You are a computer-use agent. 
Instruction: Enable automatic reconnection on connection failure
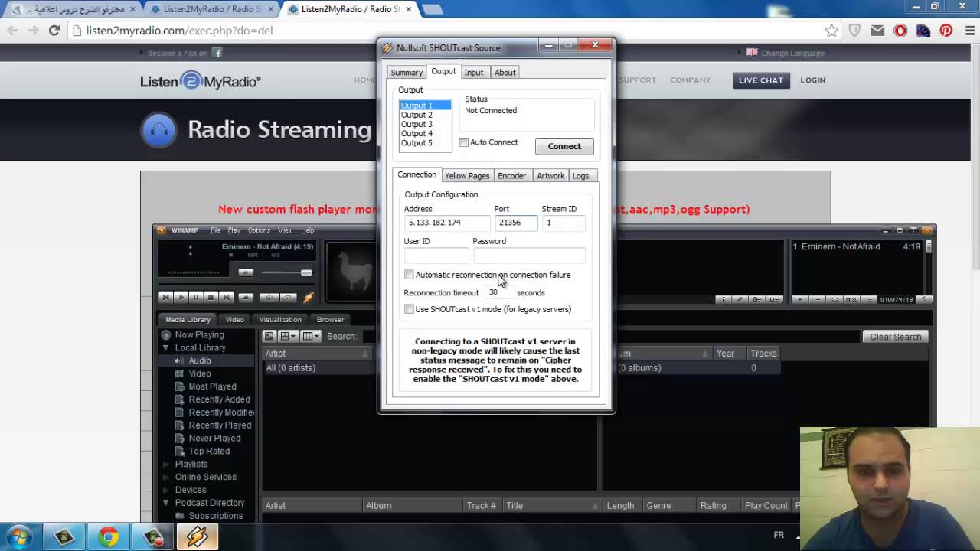tap(409, 275)
